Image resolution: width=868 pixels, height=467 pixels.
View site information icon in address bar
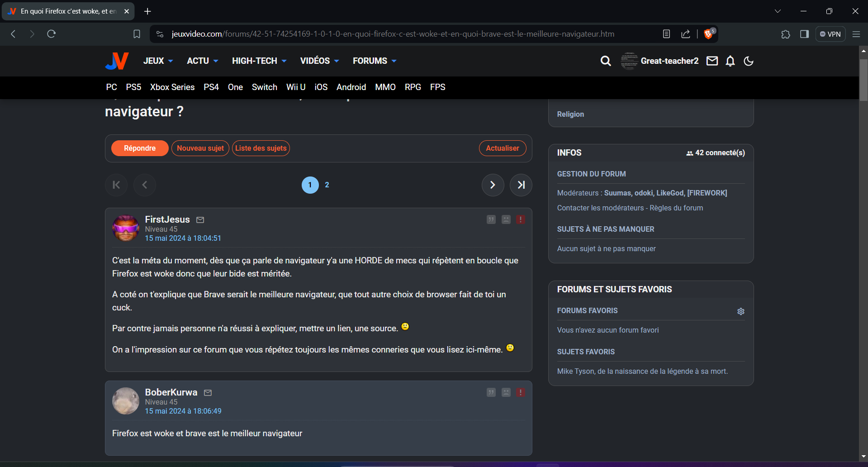coord(160,34)
